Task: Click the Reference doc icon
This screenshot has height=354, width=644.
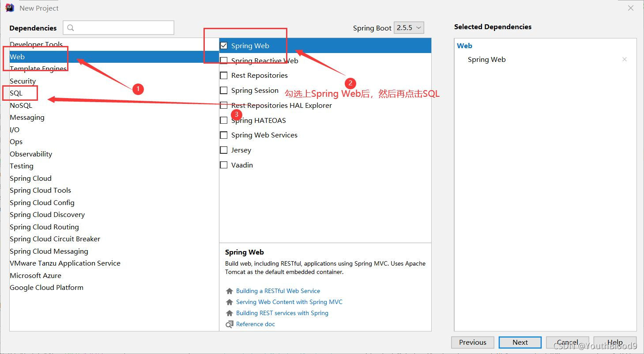Action: point(229,324)
